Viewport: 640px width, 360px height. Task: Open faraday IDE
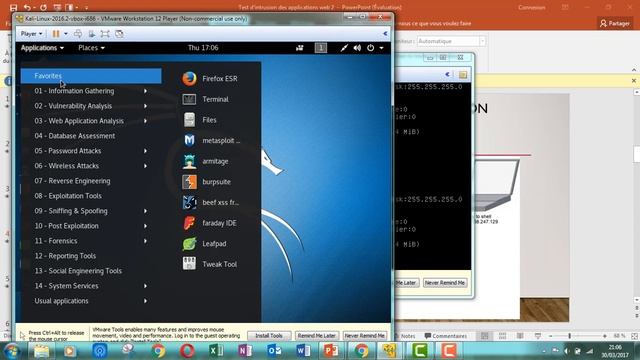209,223
